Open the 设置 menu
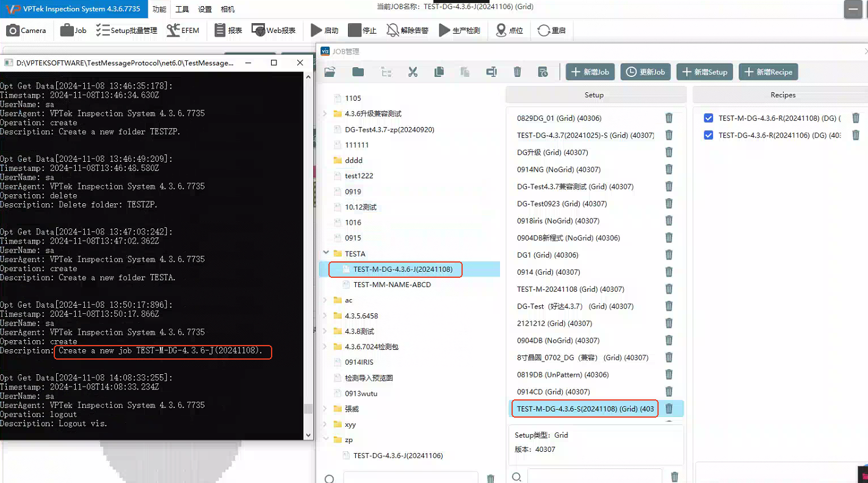Viewport: 868px width, 483px height. coord(205,9)
